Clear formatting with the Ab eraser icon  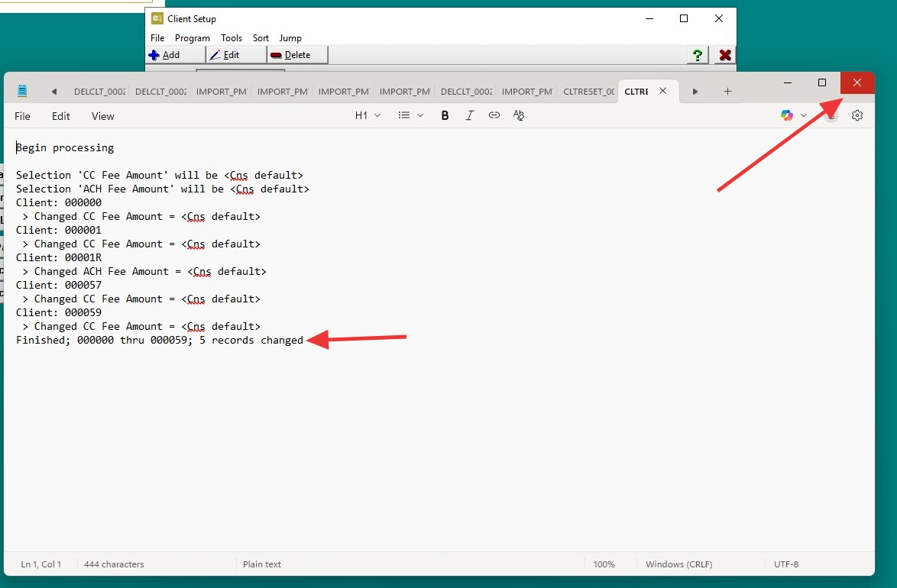point(519,115)
